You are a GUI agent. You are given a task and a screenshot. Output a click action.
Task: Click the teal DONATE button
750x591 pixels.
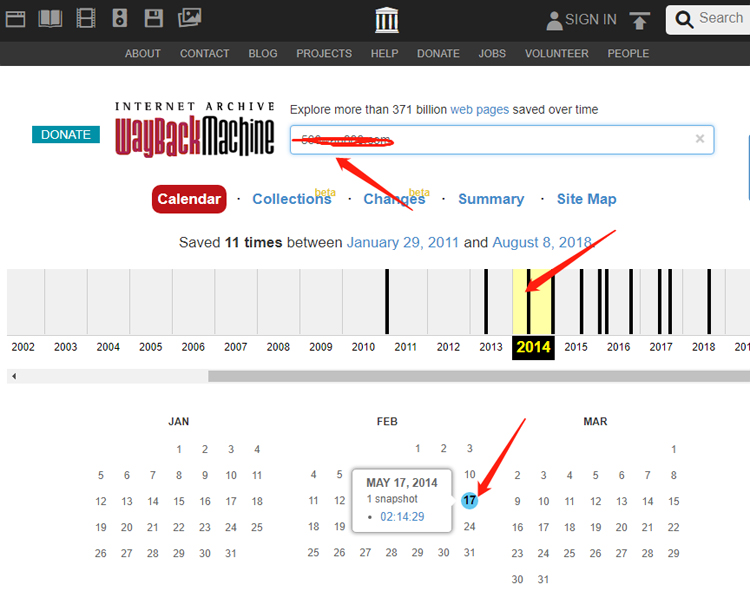[x=66, y=134]
